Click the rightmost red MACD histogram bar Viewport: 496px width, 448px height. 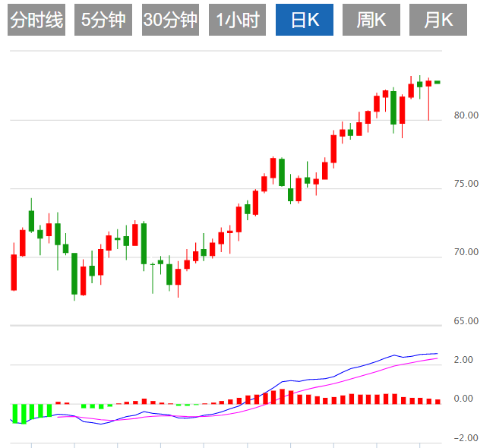click(x=437, y=401)
